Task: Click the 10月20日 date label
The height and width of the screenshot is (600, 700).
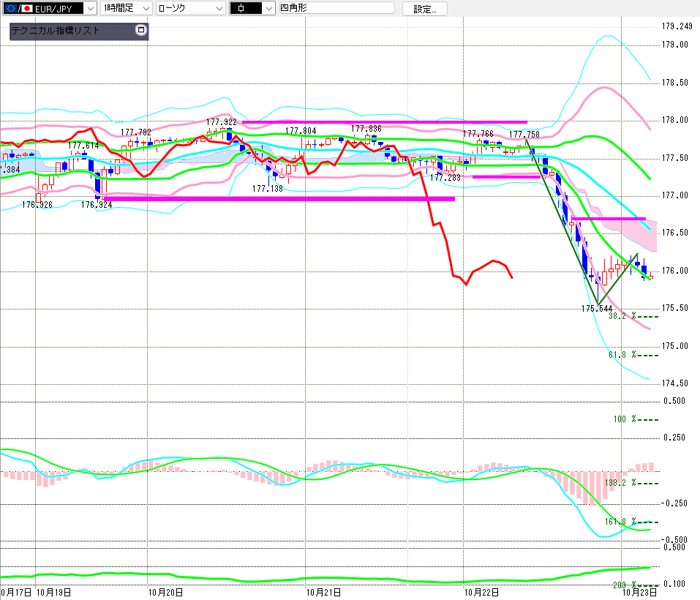Action: (165, 593)
